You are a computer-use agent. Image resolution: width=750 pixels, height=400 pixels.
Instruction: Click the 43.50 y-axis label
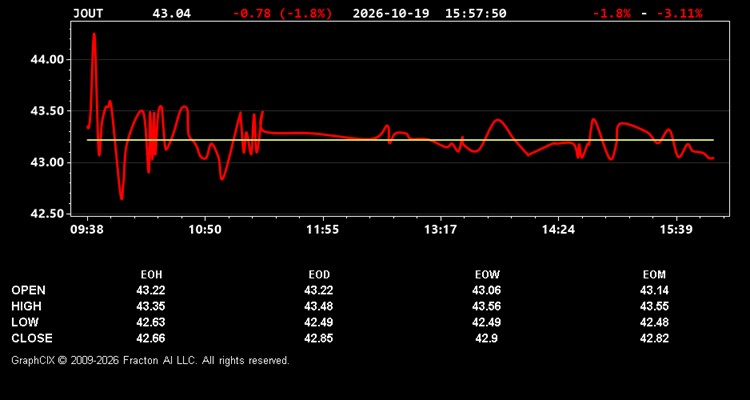[x=47, y=111]
